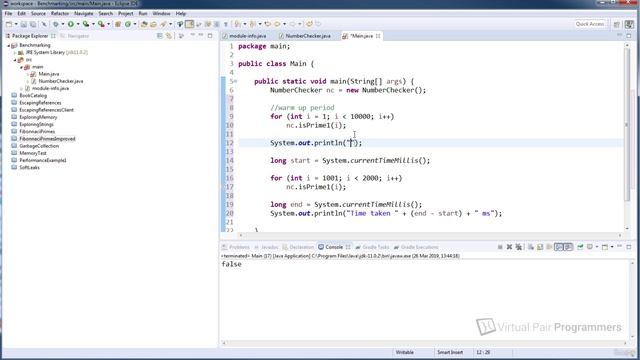Click the Back navigation arrow icon
The height and width of the screenshot is (360, 640).
tap(278, 24)
